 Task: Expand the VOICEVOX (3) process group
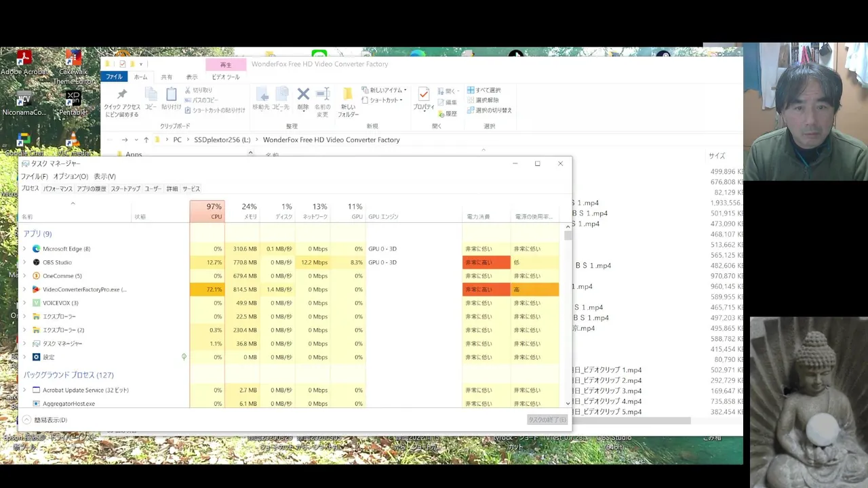click(x=24, y=303)
